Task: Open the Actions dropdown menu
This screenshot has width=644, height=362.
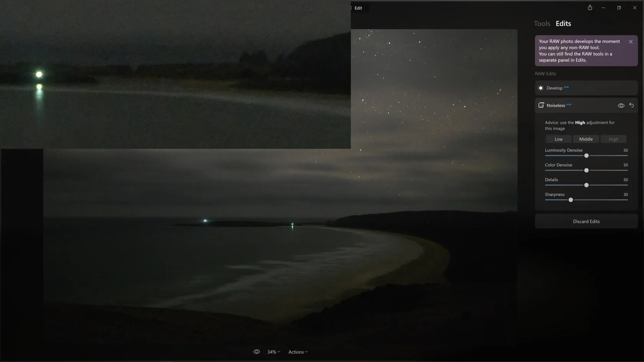Action: [298, 352]
